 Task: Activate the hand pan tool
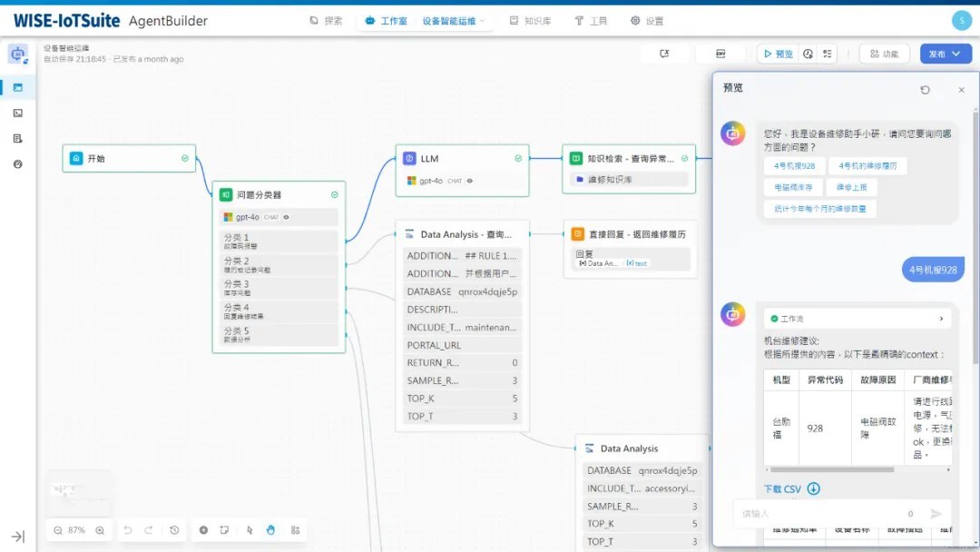coord(270,530)
